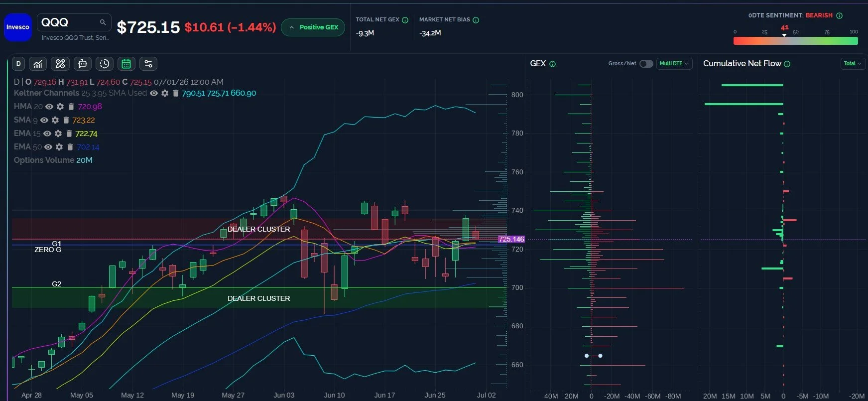Click the Total Net GEX info icon
868x401 pixels.
click(405, 20)
